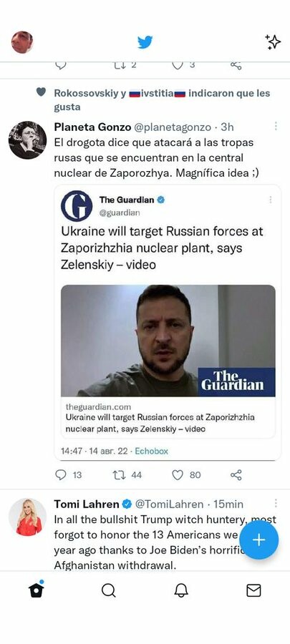This screenshot has height=644, width=290.
Task: Open Planeta Gonzo profile picture
Action: tap(27, 140)
